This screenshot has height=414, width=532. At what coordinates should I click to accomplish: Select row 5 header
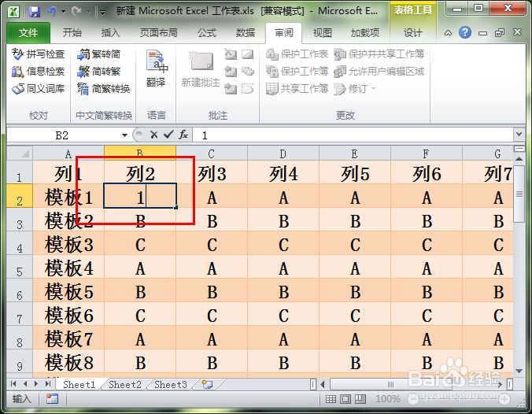(20, 267)
